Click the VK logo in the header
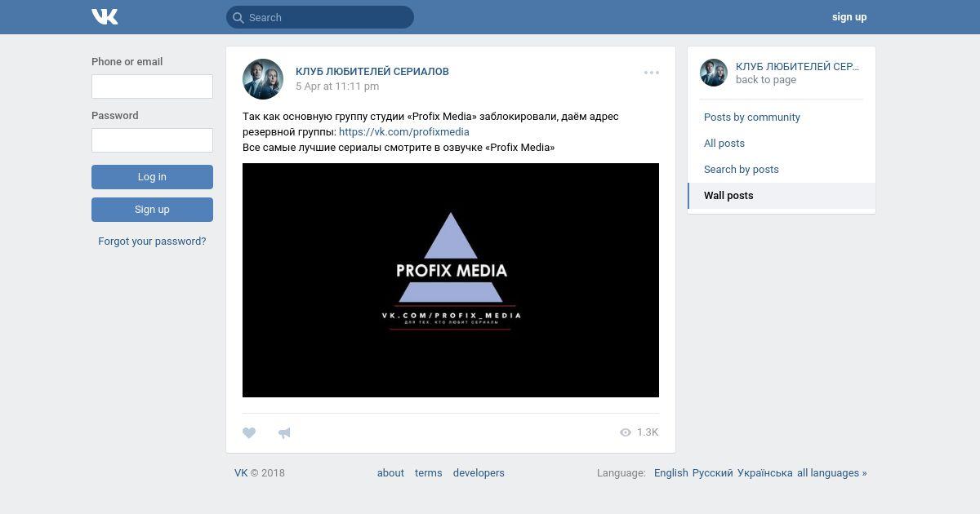980x514 pixels. (x=105, y=16)
